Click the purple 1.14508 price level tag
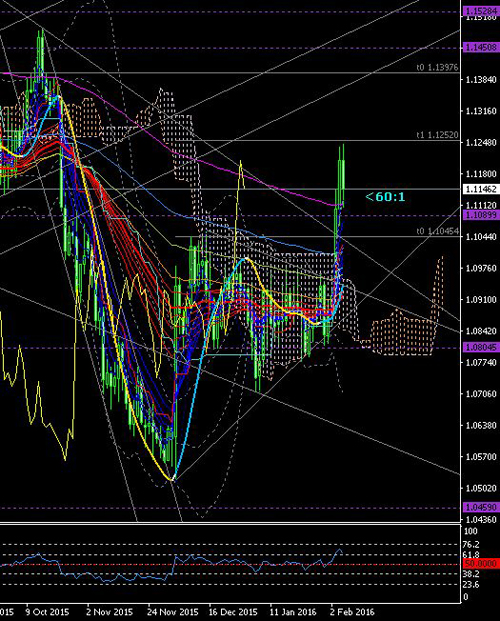 click(x=481, y=47)
